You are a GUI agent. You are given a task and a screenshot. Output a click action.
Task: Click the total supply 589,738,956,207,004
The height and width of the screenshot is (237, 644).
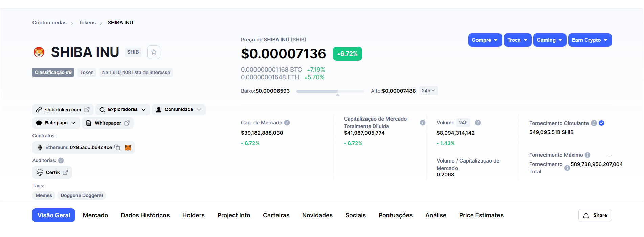(x=597, y=164)
